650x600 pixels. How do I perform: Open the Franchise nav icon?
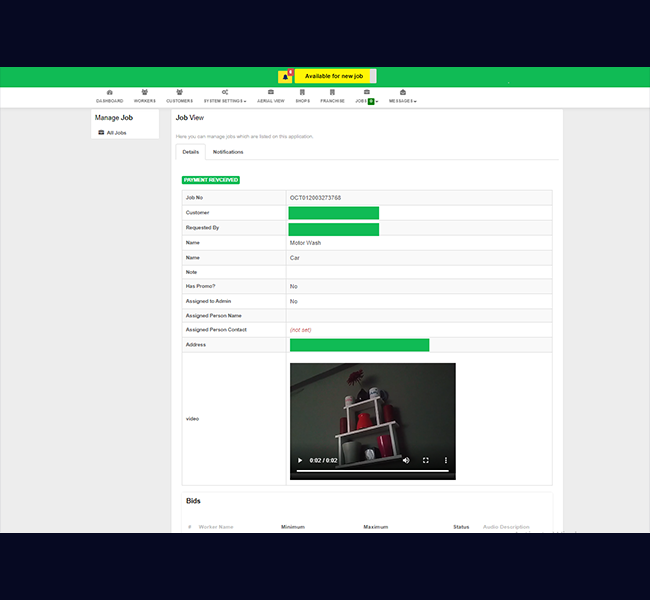332,92
